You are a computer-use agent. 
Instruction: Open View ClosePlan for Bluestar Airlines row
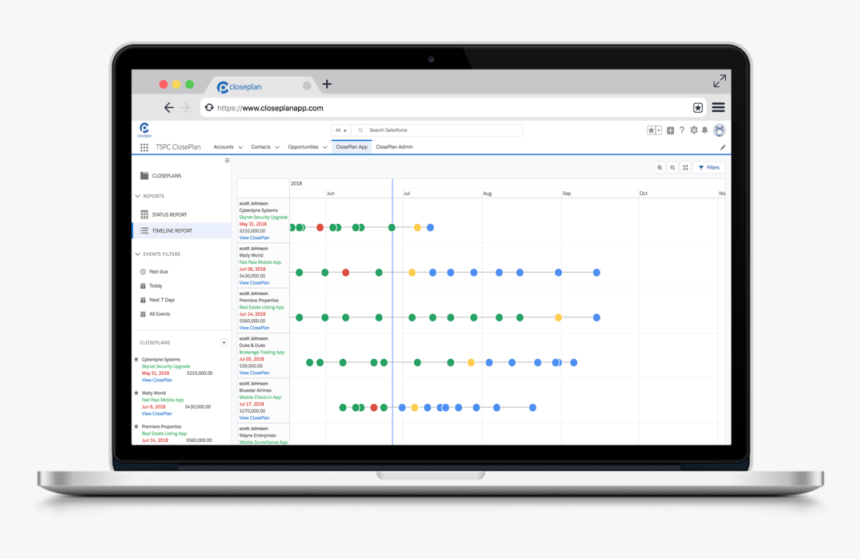click(254, 417)
